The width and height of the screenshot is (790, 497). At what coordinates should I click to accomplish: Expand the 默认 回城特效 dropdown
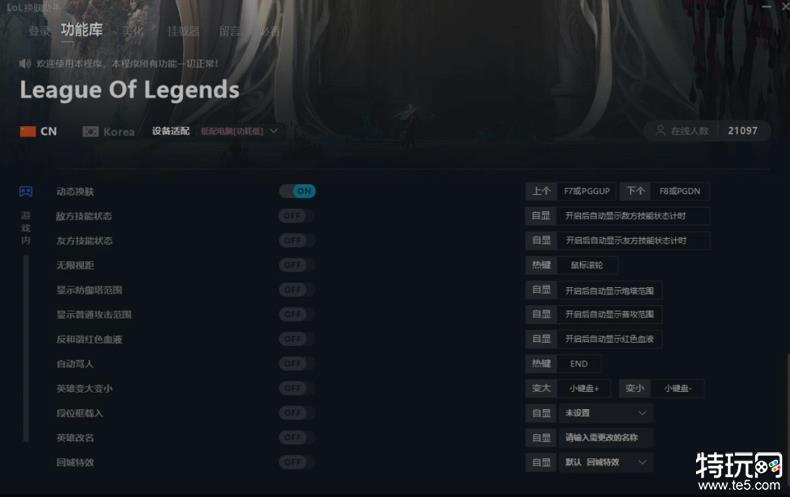tap(606, 462)
